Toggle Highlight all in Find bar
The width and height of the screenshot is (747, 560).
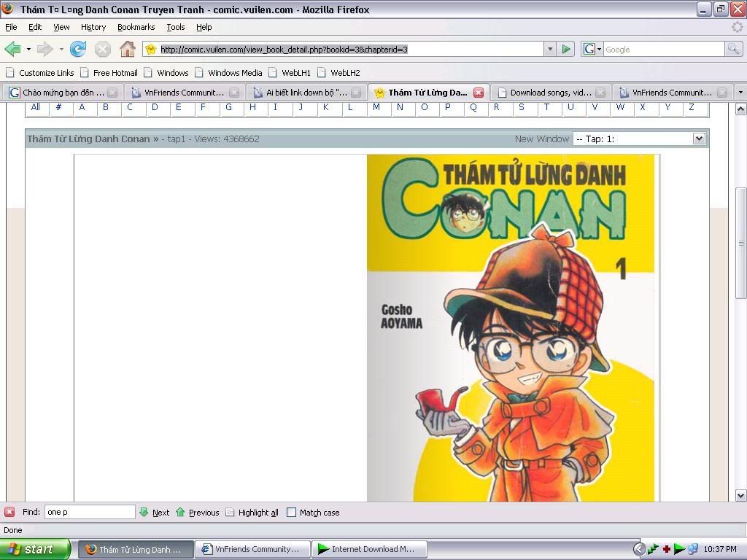(x=252, y=513)
